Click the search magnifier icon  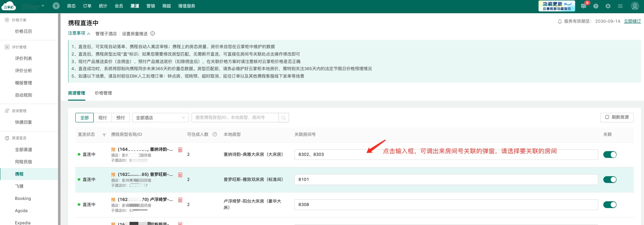(284, 118)
